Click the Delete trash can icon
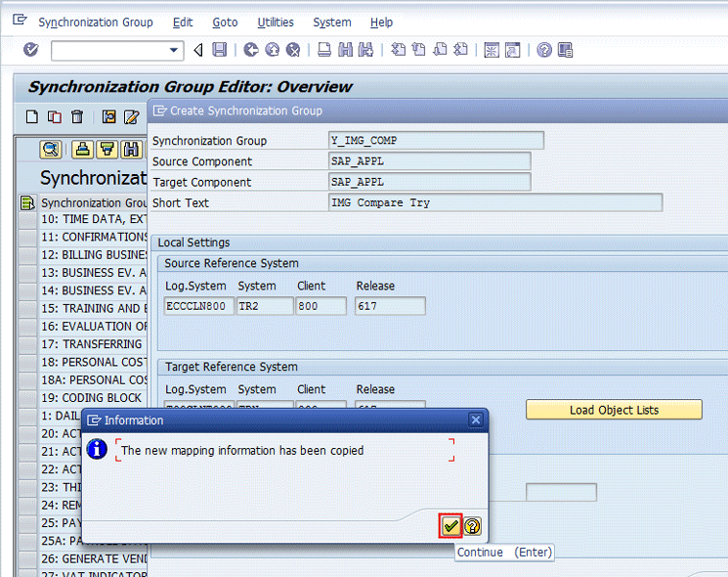 (x=77, y=117)
